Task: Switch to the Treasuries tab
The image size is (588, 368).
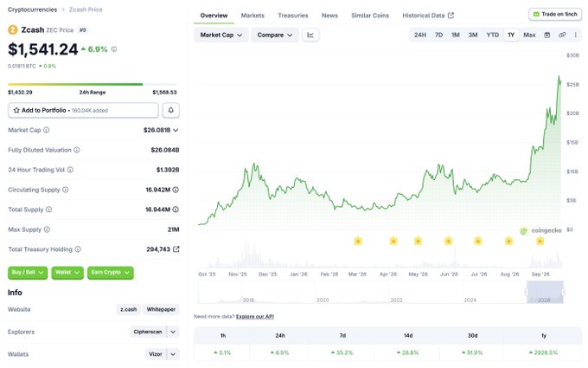Action: pos(293,16)
